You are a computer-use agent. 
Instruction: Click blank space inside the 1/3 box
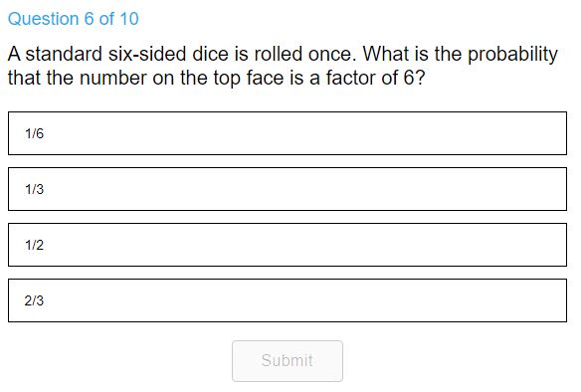pyautogui.click(x=303, y=189)
